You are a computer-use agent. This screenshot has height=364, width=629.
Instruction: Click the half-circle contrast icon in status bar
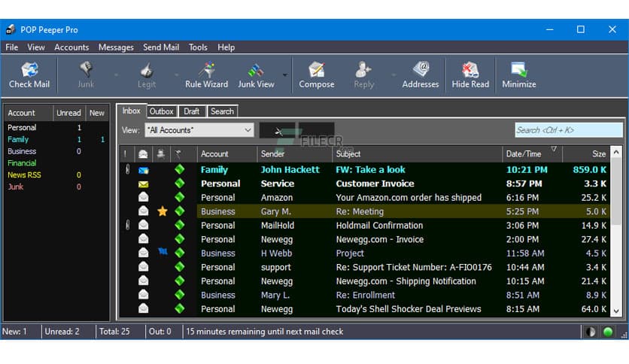tap(590, 332)
